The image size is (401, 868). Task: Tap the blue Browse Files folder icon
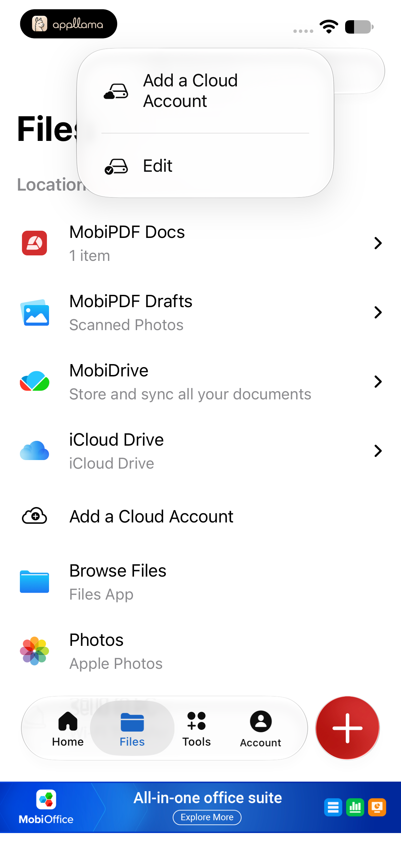click(x=34, y=582)
